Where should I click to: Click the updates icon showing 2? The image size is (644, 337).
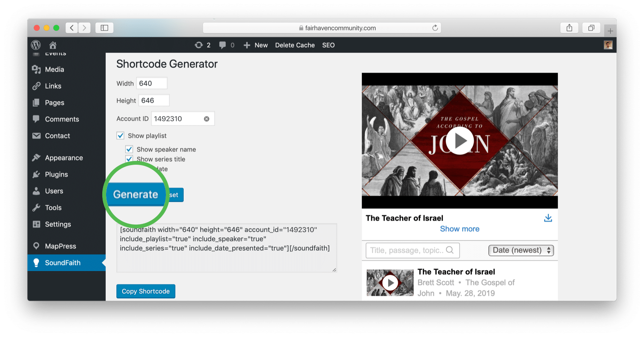(199, 45)
